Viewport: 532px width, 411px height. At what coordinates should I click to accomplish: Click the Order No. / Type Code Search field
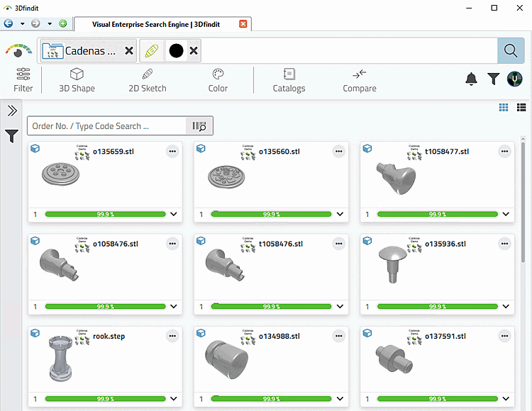click(107, 126)
